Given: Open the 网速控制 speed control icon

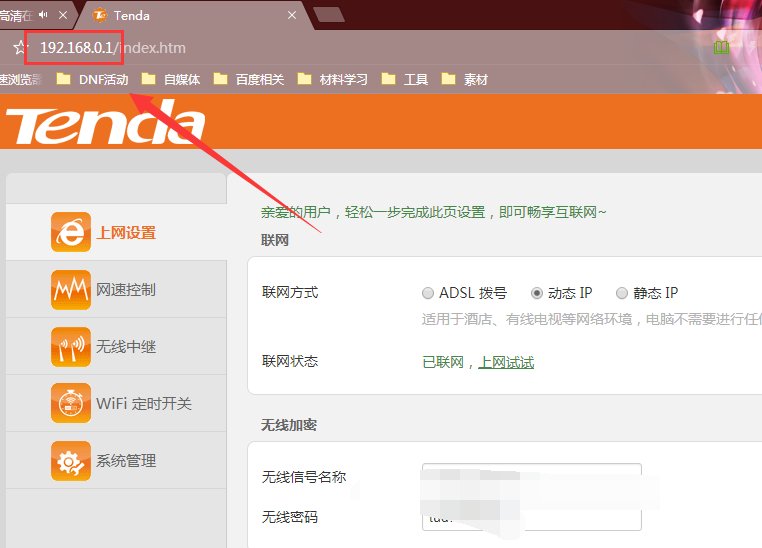Looking at the screenshot, I should [x=71, y=290].
